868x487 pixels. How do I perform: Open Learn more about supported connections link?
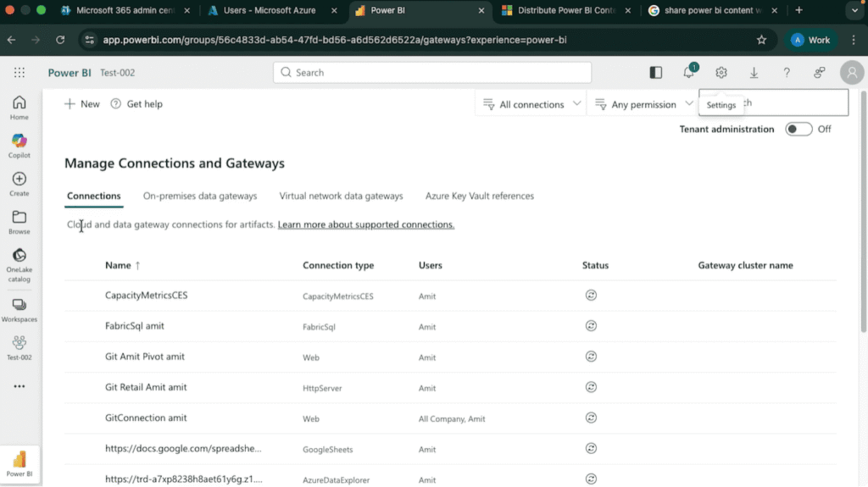pos(366,224)
